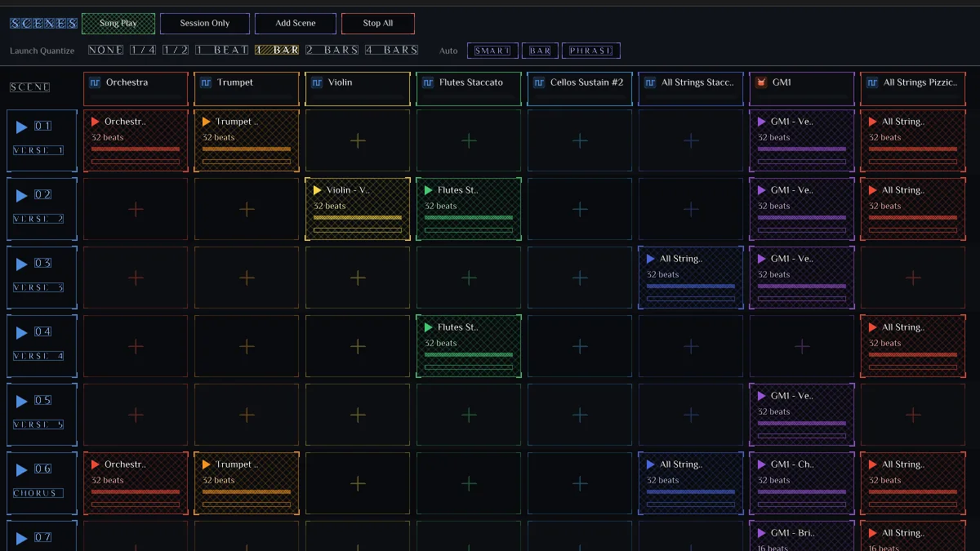Select the Trumpet track header
The image size is (980, 551).
247,88
